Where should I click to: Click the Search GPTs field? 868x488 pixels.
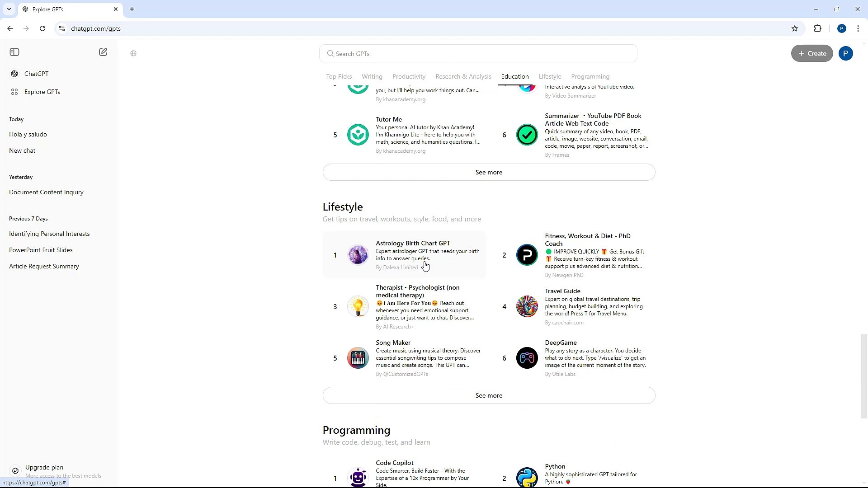point(478,54)
